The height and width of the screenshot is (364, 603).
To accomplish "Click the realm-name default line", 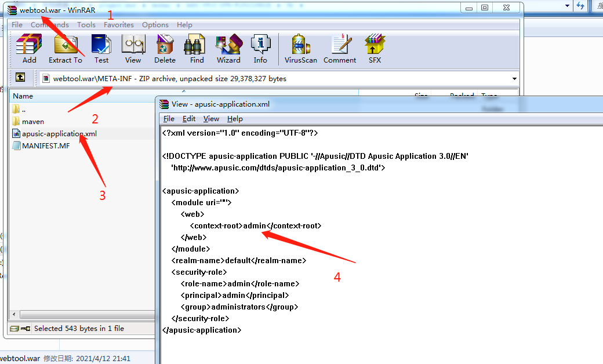I will (x=239, y=261).
